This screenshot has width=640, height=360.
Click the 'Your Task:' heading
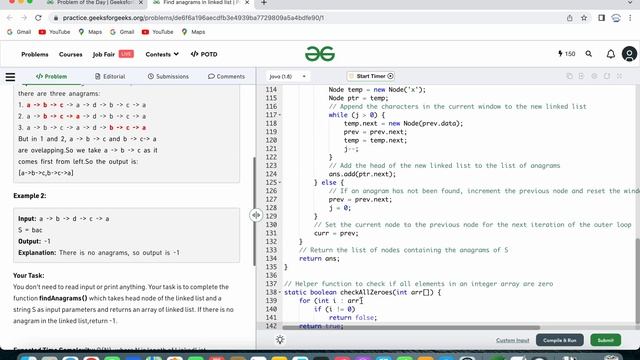coord(29,276)
